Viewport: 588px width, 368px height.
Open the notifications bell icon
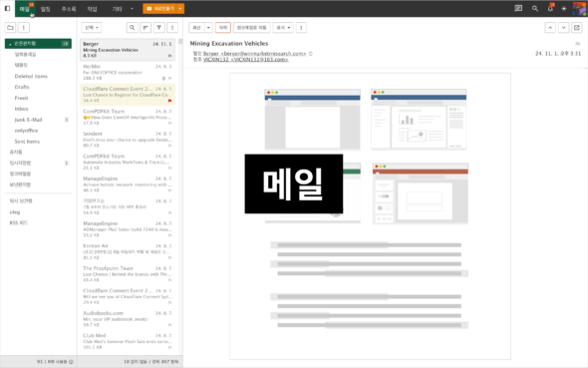pyautogui.click(x=550, y=8)
